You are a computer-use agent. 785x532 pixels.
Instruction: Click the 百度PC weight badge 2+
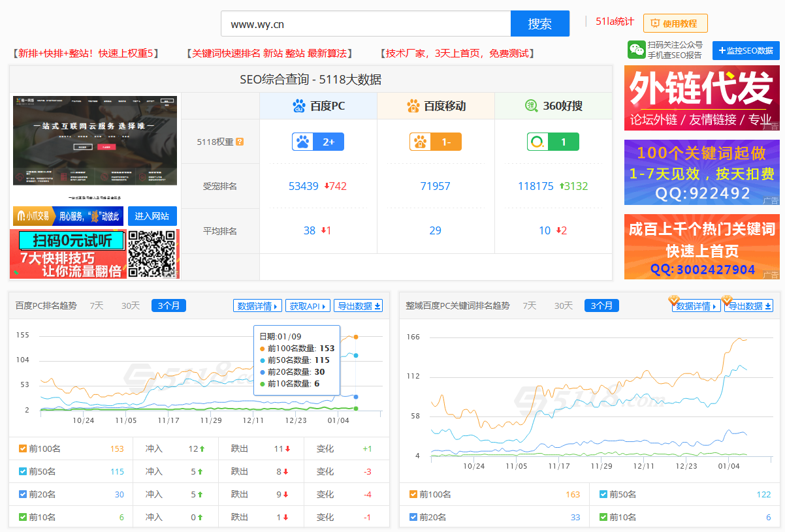318,142
